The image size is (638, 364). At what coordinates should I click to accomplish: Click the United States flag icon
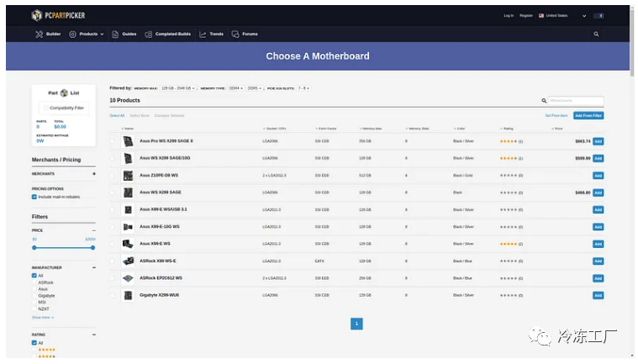[541, 15]
